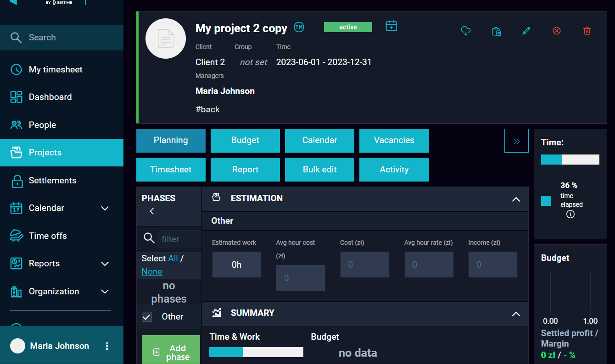Image resolution: width=615 pixels, height=364 pixels.
Task: Open Time offs from the sidebar
Action: coord(61,236)
